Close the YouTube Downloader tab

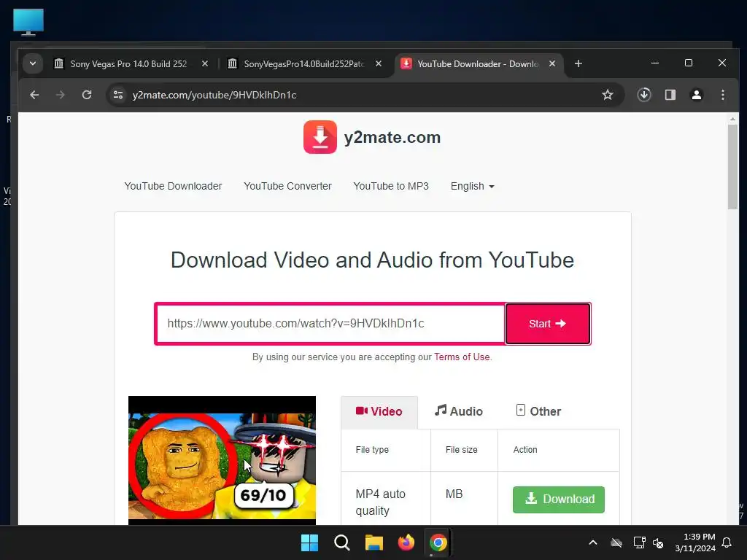point(552,63)
